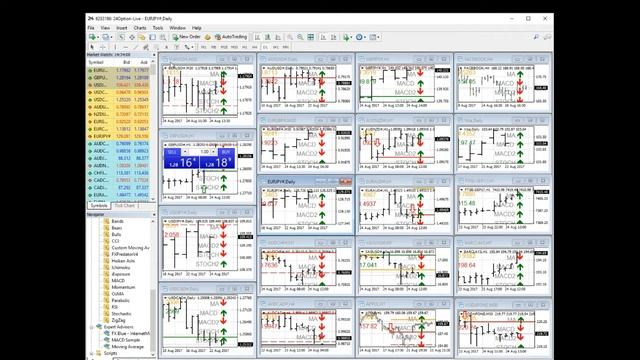Expand the Scripts tree node
640x360 pixels.
point(91,353)
